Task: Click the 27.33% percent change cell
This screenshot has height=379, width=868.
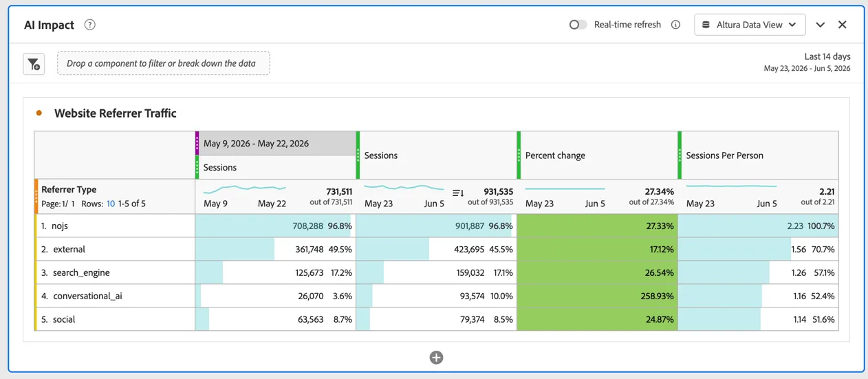Action: point(598,226)
